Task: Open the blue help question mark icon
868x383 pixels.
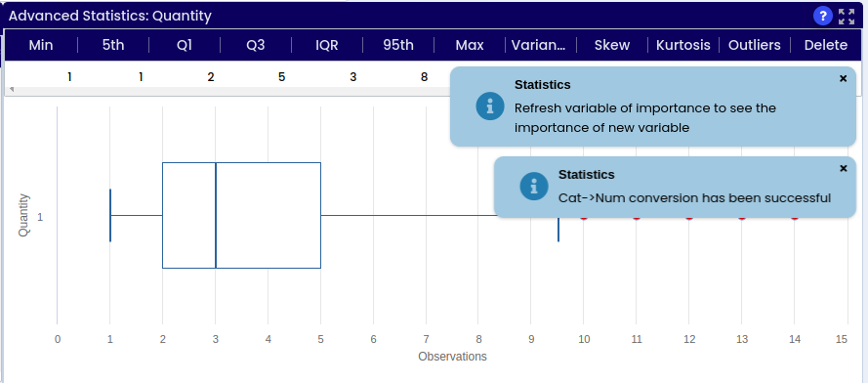Action: point(823,16)
